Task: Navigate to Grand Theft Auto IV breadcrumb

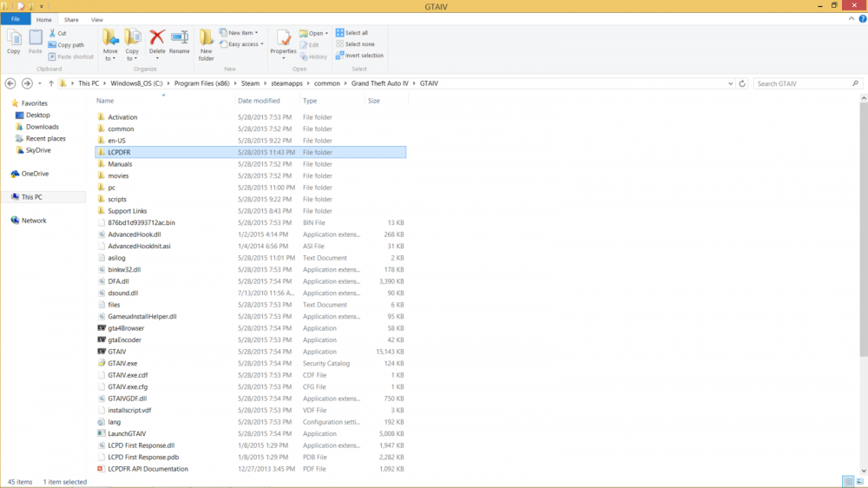Action: [380, 83]
